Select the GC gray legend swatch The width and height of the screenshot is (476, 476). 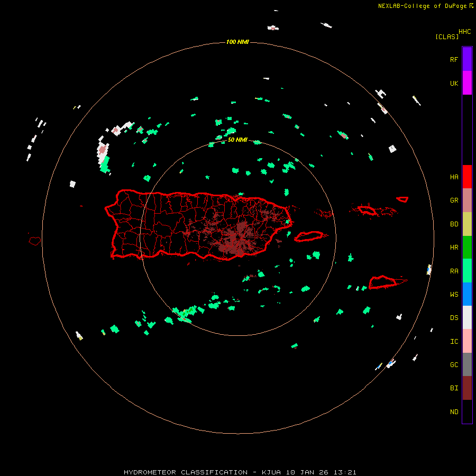(x=467, y=364)
